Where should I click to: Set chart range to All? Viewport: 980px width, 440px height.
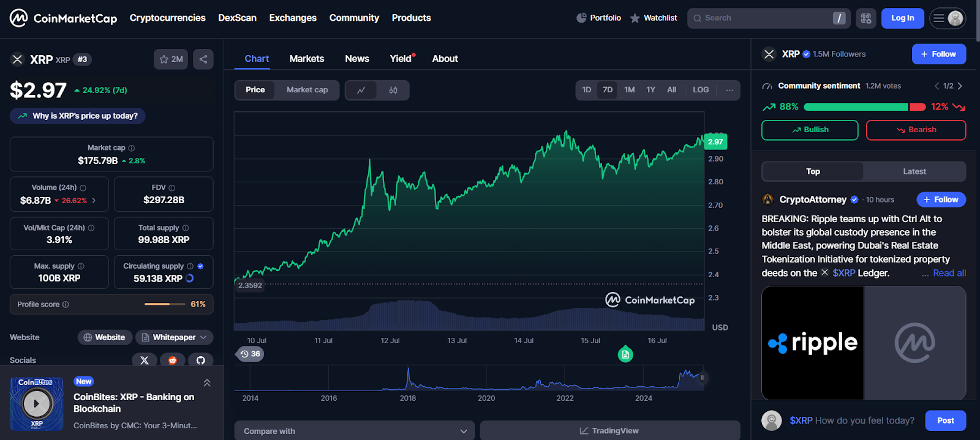[672, 90]
